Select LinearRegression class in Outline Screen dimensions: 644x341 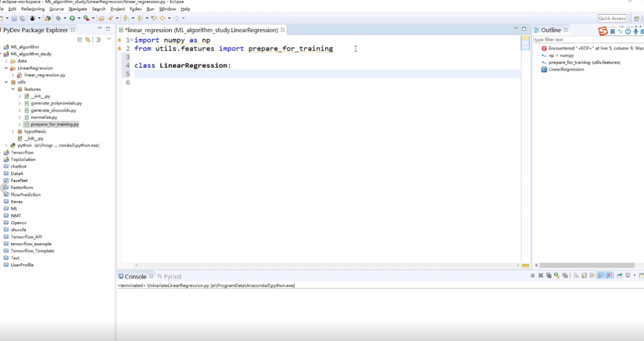[x=566, y=69]
